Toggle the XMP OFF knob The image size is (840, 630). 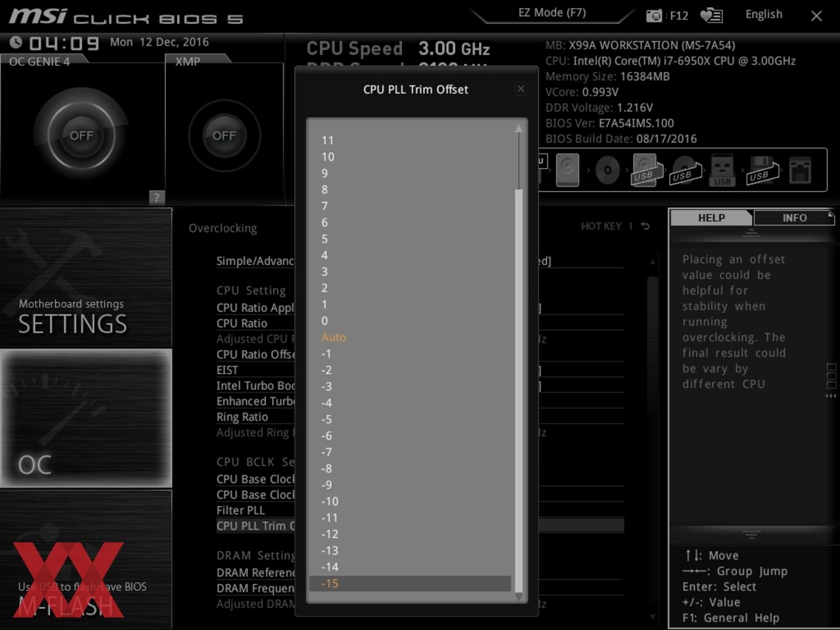tap(224, 135)
